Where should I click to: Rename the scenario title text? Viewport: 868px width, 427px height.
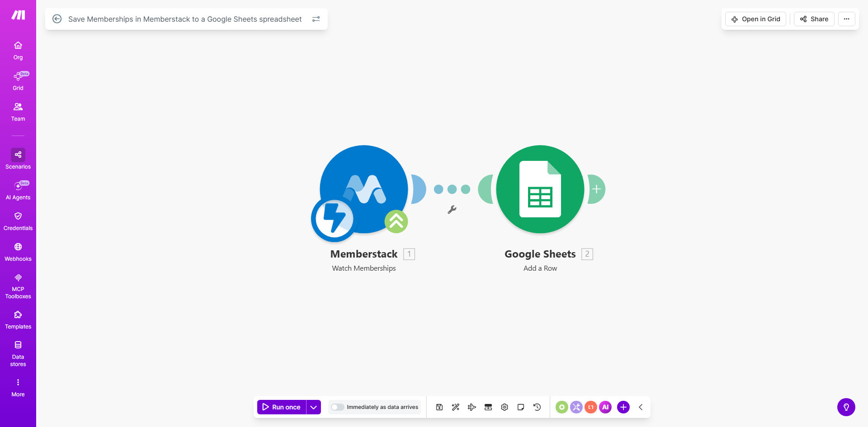pos(185,19)
